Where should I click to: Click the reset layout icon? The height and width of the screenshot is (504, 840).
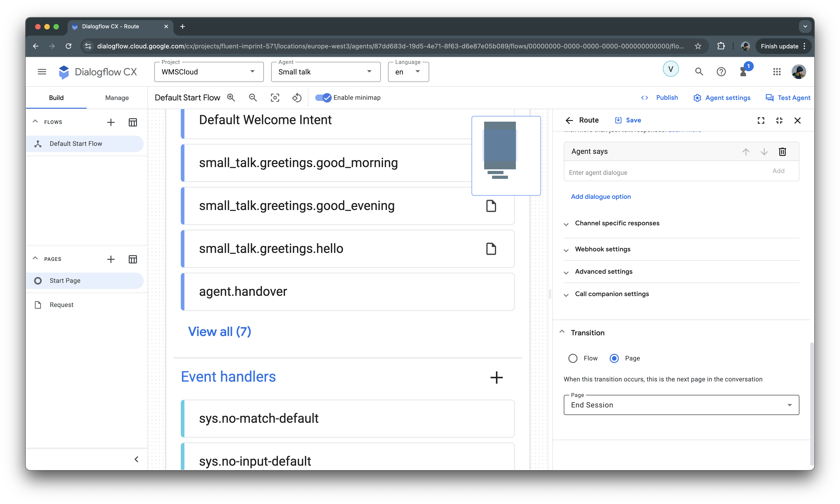[297, 98]
